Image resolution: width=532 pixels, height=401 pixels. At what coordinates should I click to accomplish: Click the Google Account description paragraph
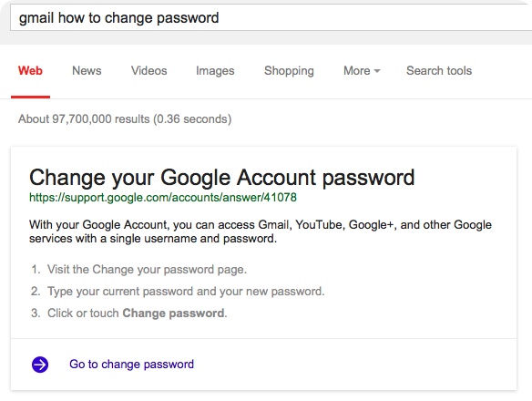pos(261,231)
